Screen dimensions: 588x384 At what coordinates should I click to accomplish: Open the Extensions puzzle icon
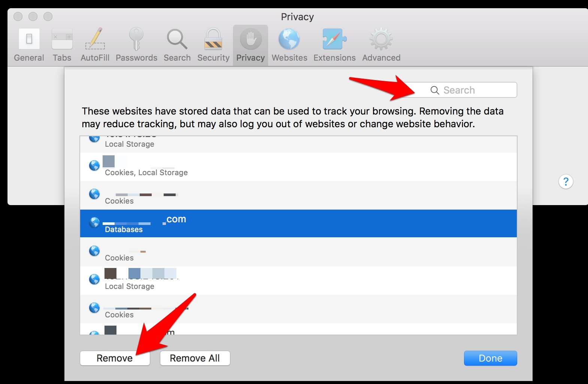tap(334, 39)
